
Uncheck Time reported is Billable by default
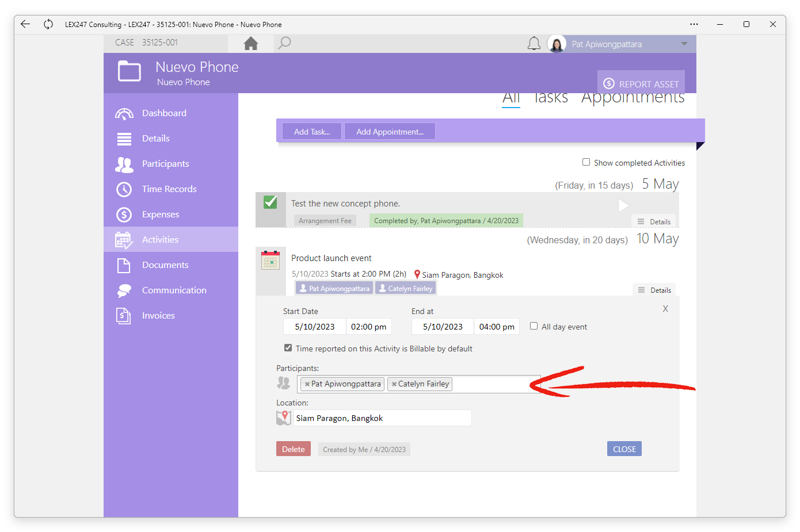[x=288, y=348]
